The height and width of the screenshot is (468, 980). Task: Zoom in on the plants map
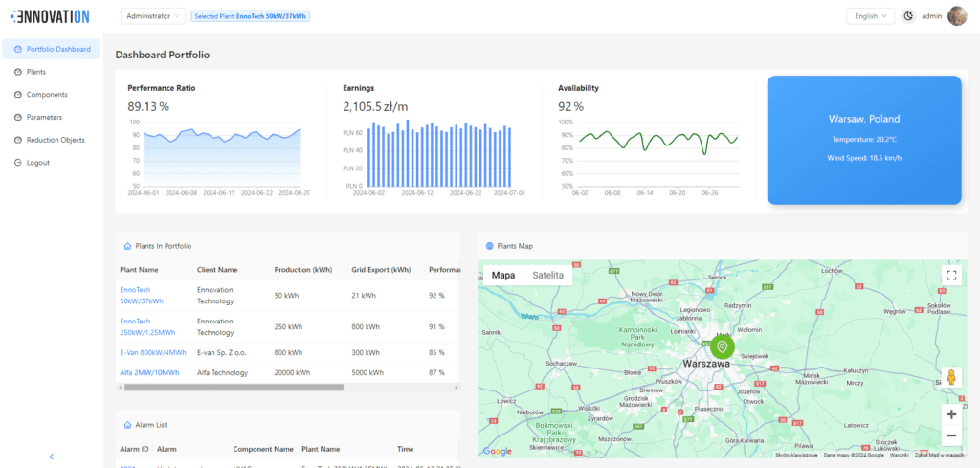pos(950,414)
